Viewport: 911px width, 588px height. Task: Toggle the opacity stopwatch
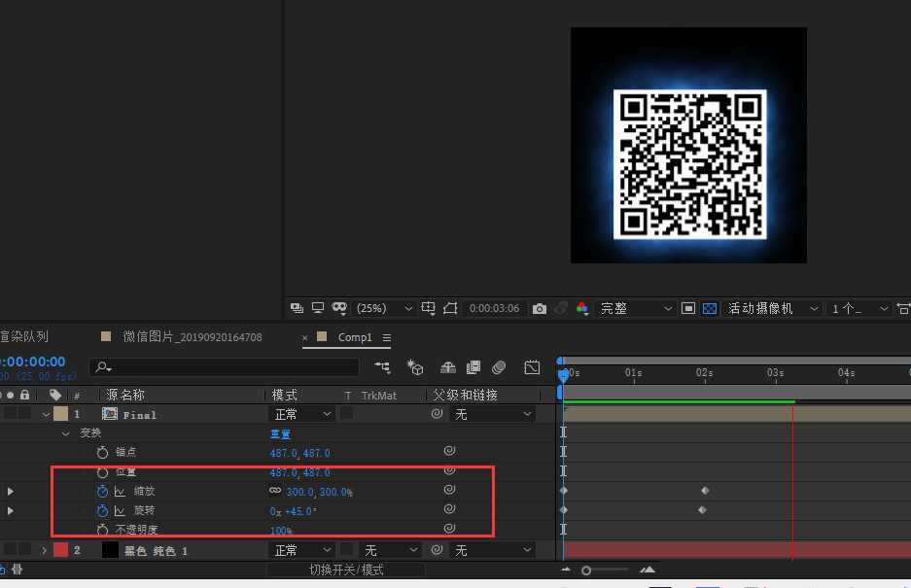tap(102, 530)
